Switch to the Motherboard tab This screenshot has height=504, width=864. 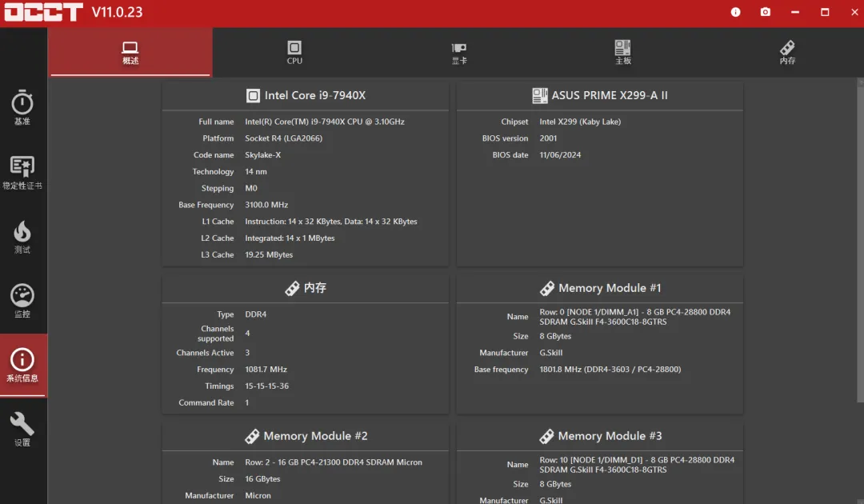tap(622, 52)
